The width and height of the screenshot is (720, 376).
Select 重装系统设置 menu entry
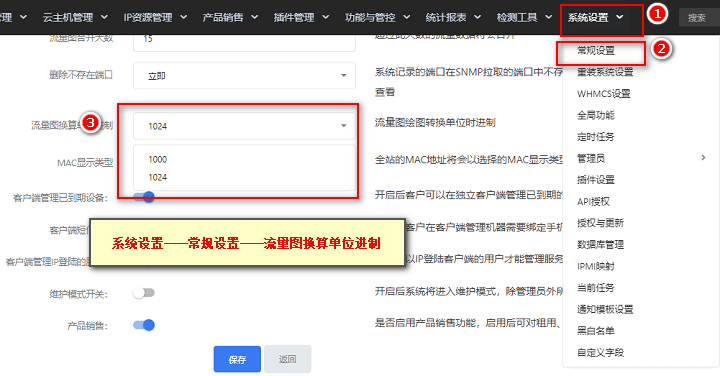pyautogui.click(x=605, y=72)
